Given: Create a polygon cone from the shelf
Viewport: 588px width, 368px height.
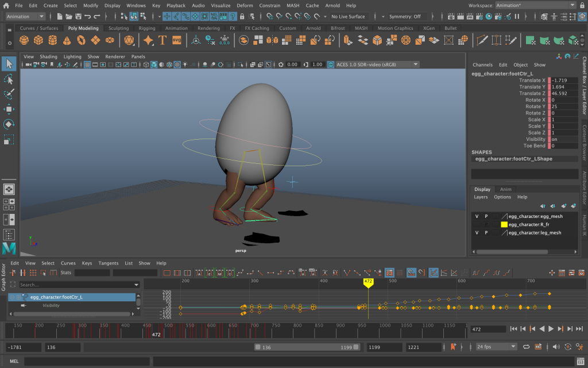Looking at the screenshot, I should click(x=67, y=40).
